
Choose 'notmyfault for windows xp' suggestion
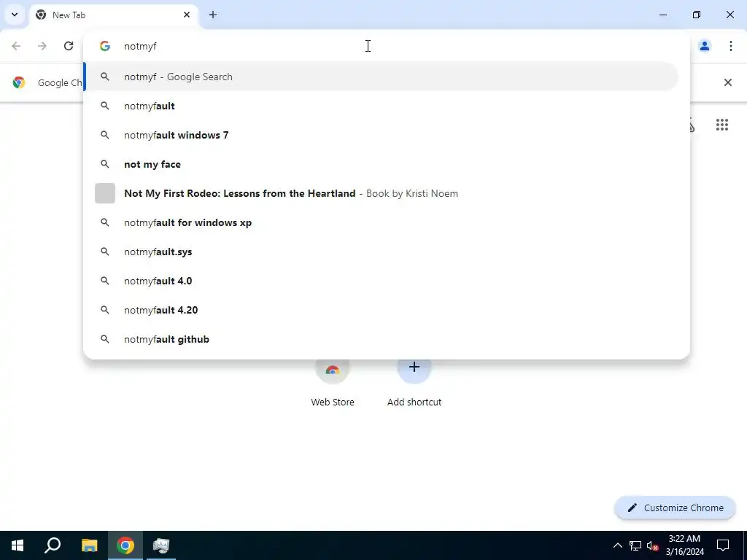point(381,222)
